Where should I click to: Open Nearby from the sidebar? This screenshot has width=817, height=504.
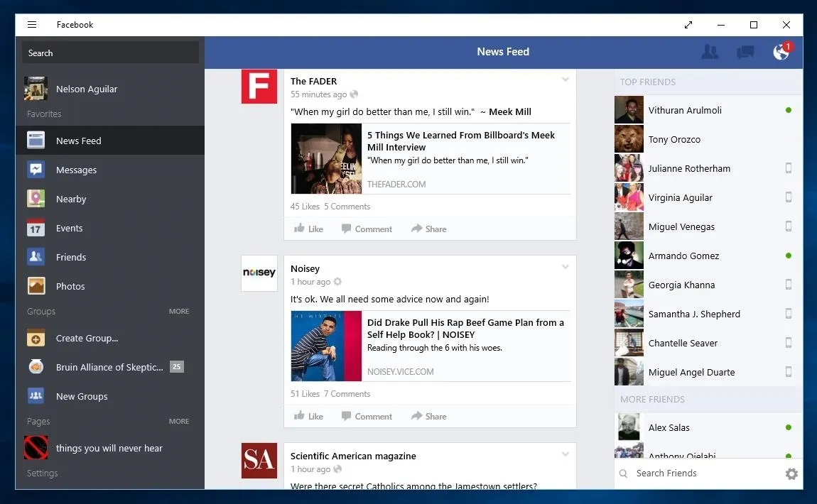tap(110, 198)
